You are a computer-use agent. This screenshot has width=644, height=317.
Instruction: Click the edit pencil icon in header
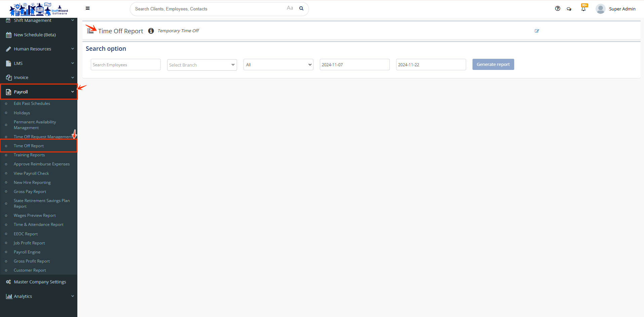click(537, 31)
